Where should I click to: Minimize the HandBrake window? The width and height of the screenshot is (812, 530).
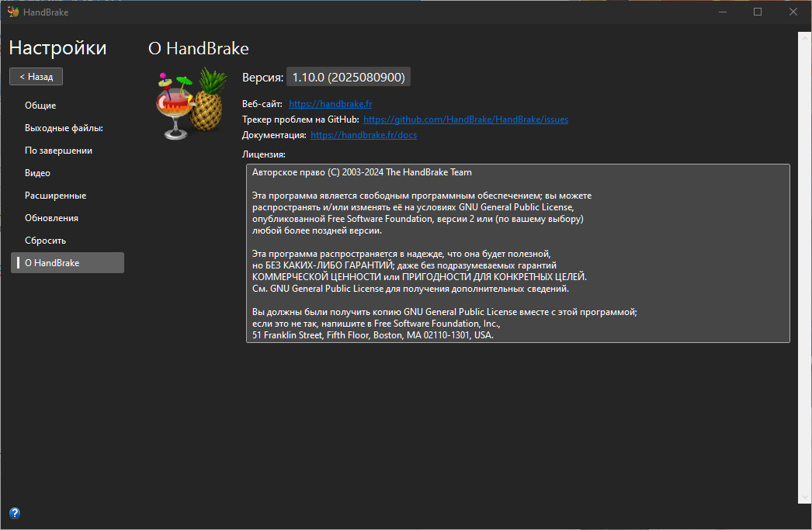(723, 12)
